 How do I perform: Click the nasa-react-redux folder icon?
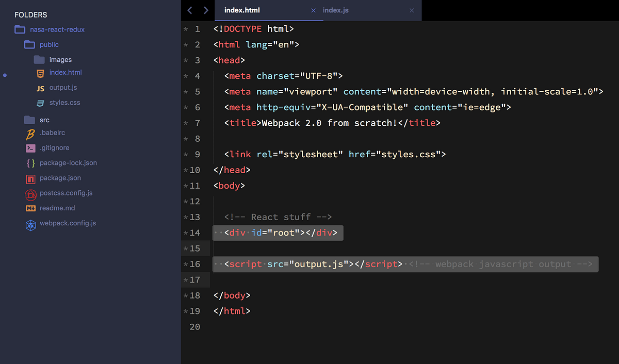click(x=20, y=29)
